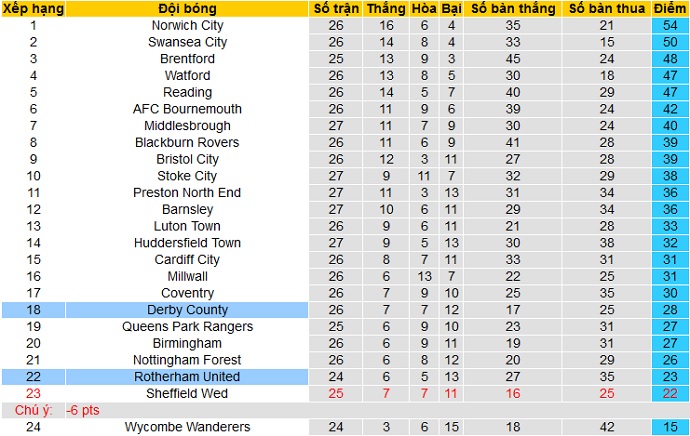
Task: Open the Swansea City team link
Action: pyautogui.click(x=188, y=43)
